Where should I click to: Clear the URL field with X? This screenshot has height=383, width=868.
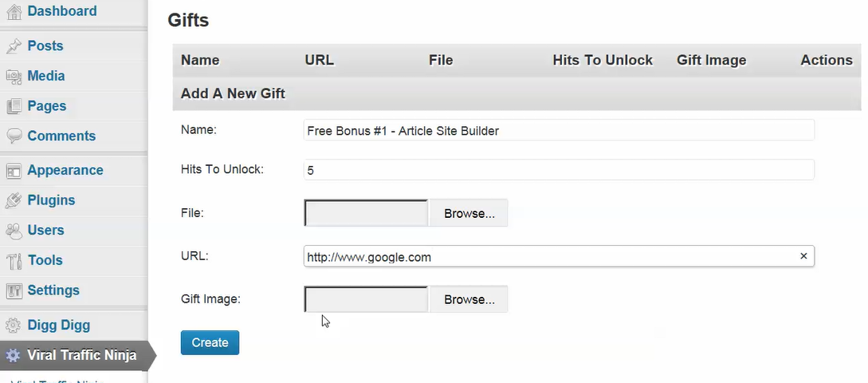coord(803,257)
